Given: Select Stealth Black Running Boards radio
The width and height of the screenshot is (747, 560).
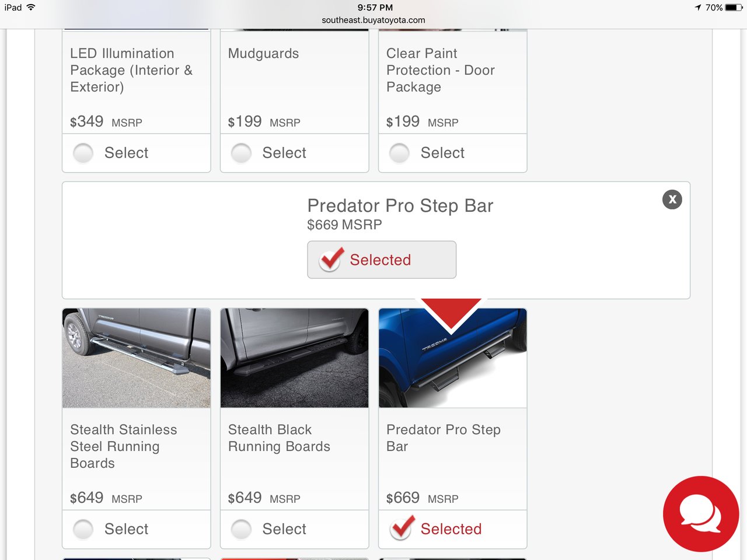Looking at the screenshot, I should click(242, 529).
